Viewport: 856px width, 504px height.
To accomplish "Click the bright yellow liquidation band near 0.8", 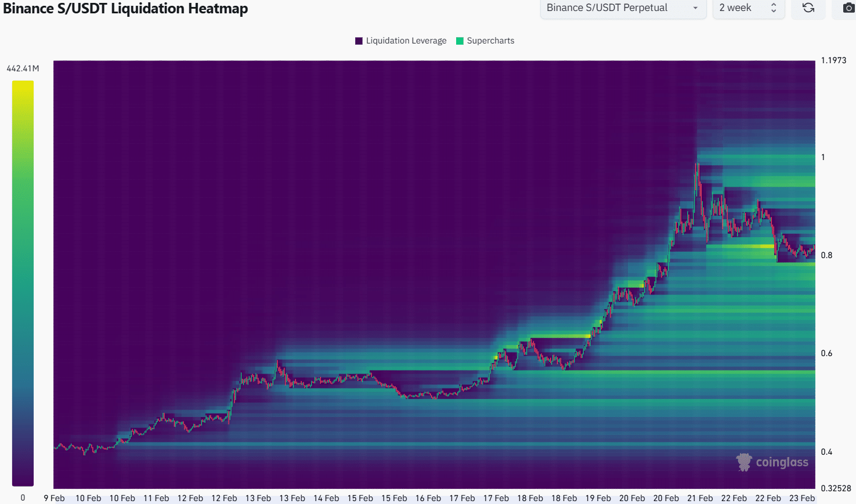I will (741, 246).
